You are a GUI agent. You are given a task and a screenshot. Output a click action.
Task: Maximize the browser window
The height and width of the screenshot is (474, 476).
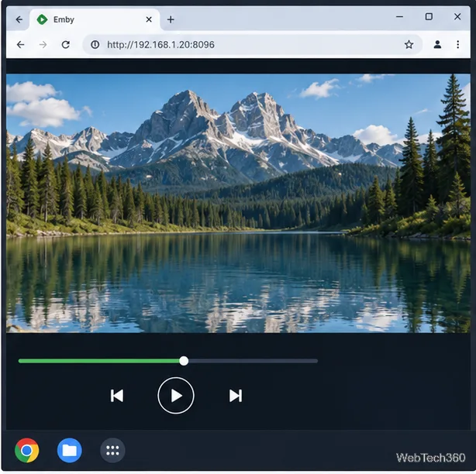[x=429, y=16]
